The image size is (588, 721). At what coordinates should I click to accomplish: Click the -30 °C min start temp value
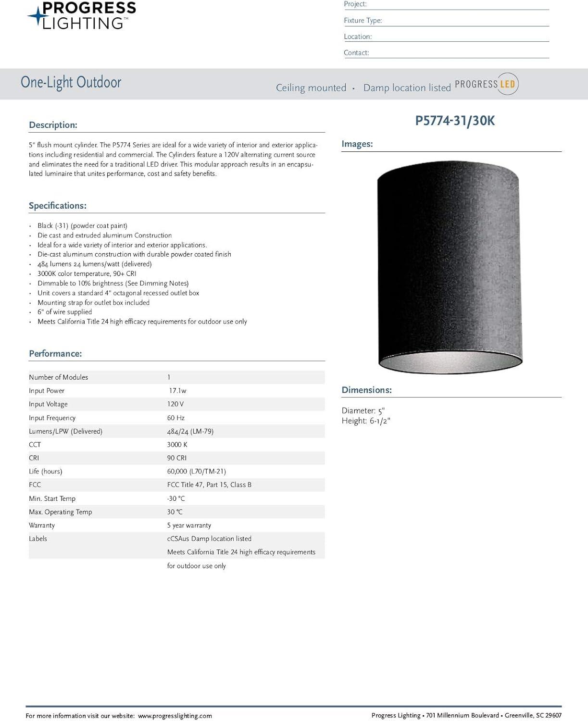click(x=176, y=498)
